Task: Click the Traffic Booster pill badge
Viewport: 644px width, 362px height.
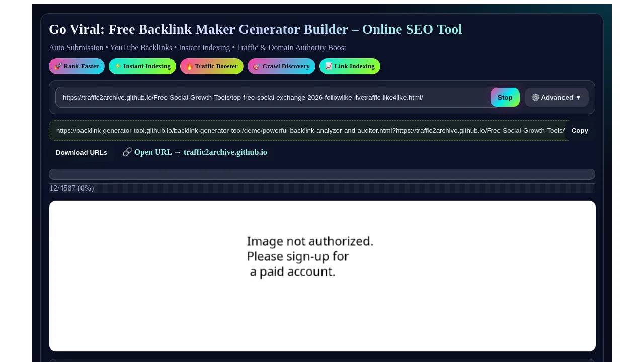Action: [x=212, y=66]
